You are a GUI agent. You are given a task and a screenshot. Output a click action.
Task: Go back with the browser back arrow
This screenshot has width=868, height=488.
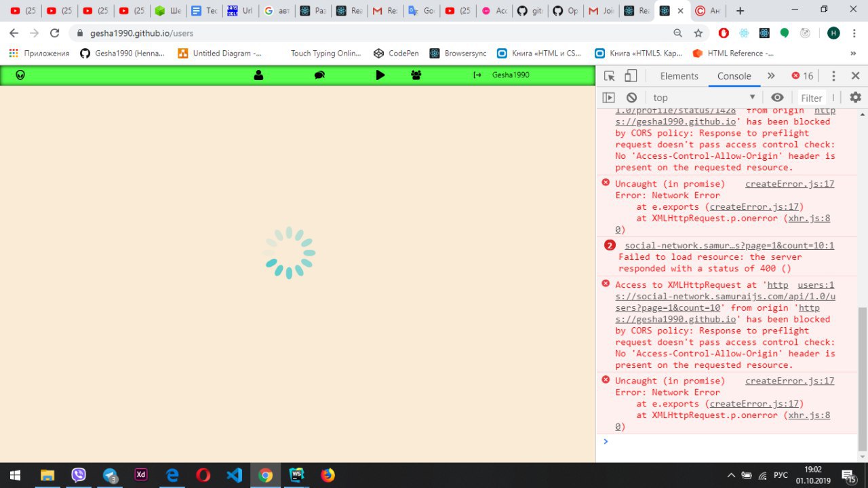14,33
